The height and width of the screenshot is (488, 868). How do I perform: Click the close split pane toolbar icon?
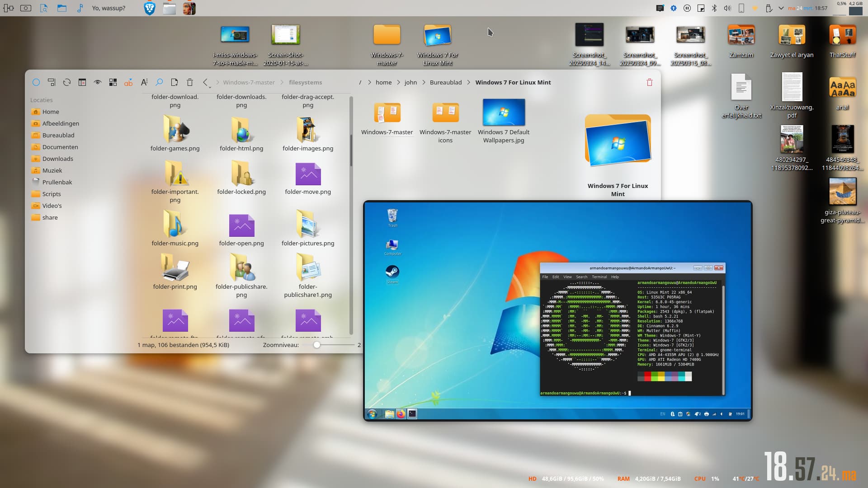82,82
